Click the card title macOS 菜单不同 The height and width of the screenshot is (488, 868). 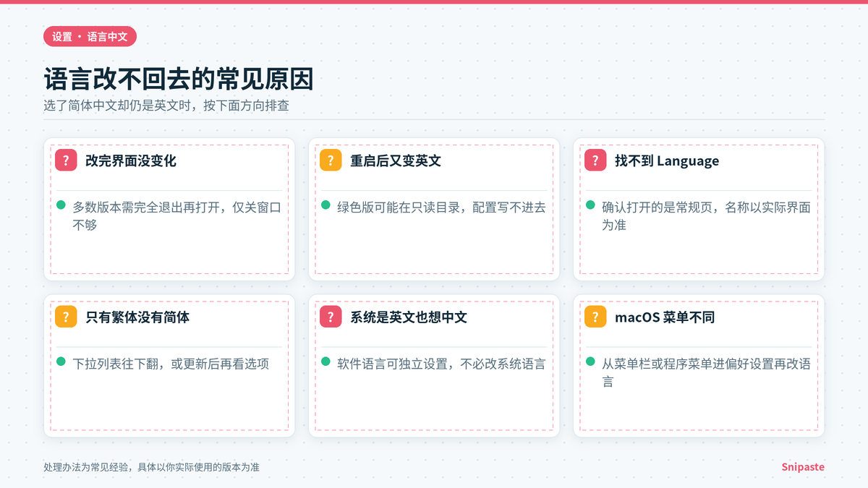(665, 317)
